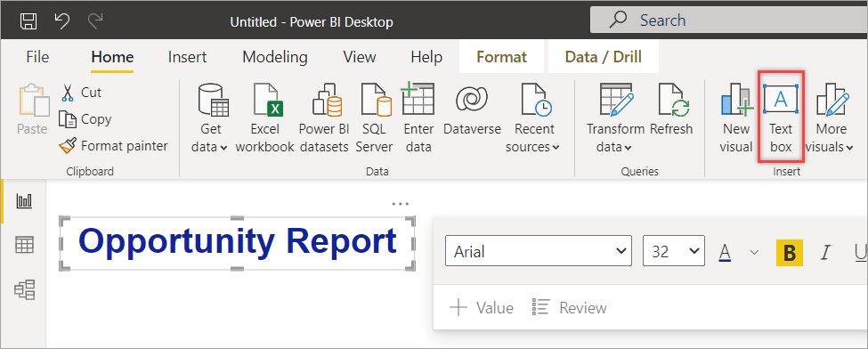Image resolution: width=868 pixels, height=349 pixels.
Task: Import from Excel workbook
Action: point(264,118)
